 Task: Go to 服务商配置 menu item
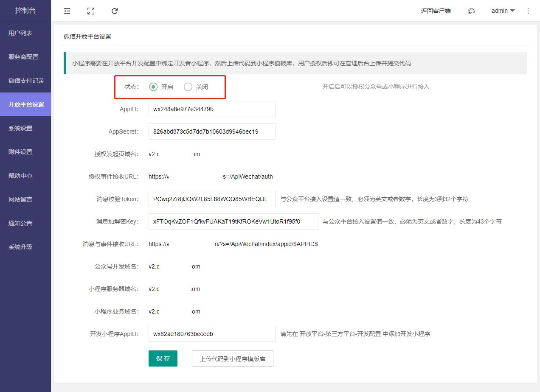click(x=23, y=57)
